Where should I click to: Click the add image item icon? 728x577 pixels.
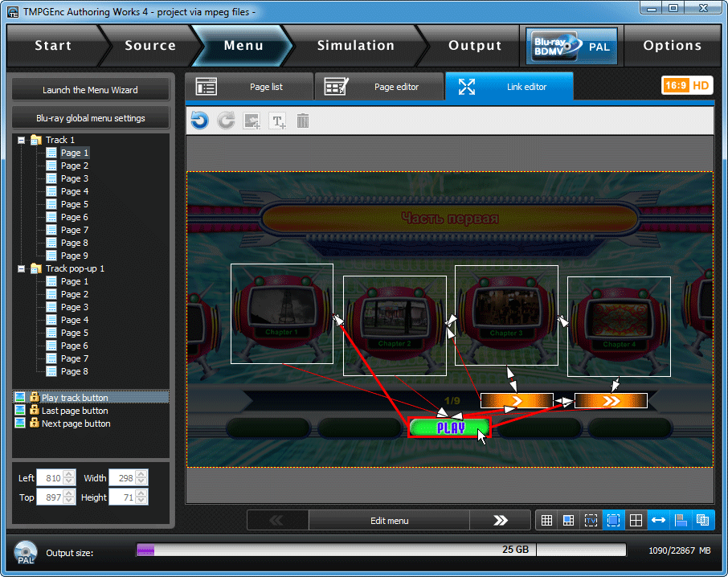[x=252, y=121]
